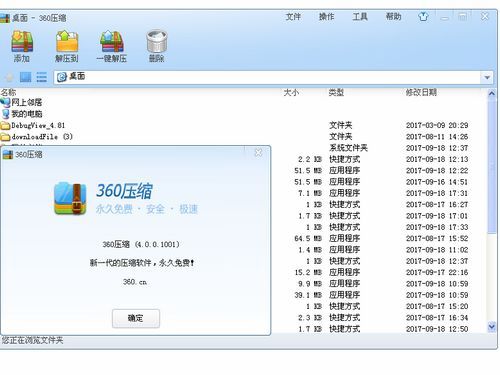Open the 工具 menu
This screenshot has width=500, height=375.
click(360, 17)
